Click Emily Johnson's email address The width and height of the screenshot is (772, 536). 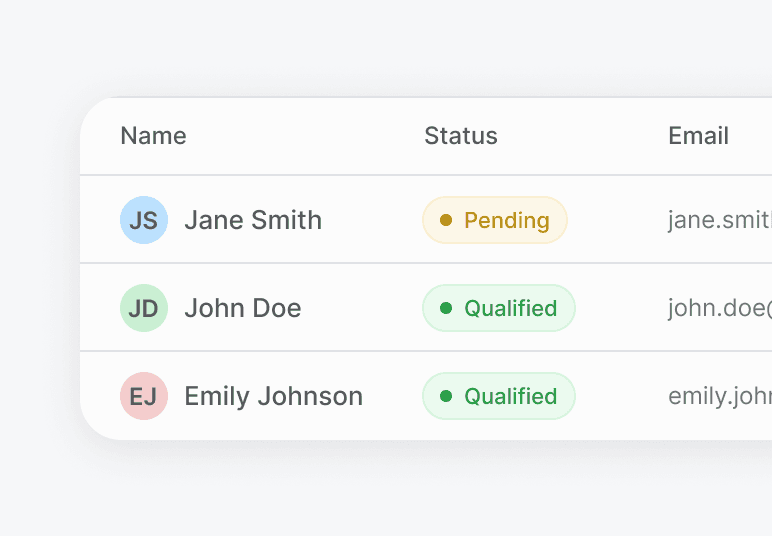click(720, 396)
